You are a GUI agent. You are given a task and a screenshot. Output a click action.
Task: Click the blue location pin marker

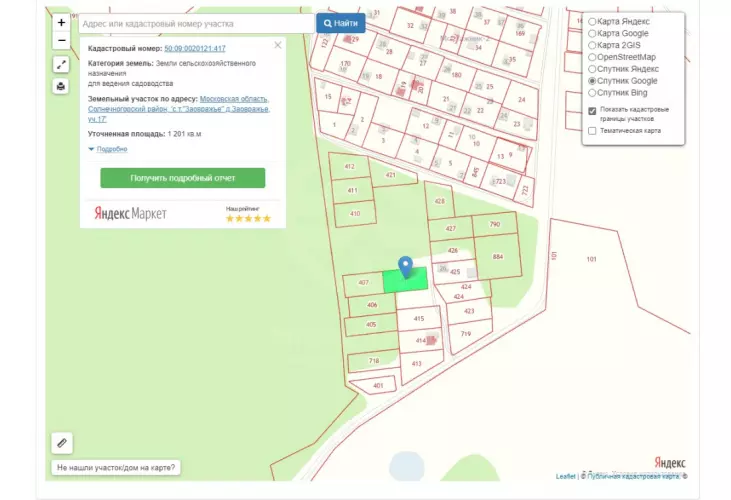point(406,267)
